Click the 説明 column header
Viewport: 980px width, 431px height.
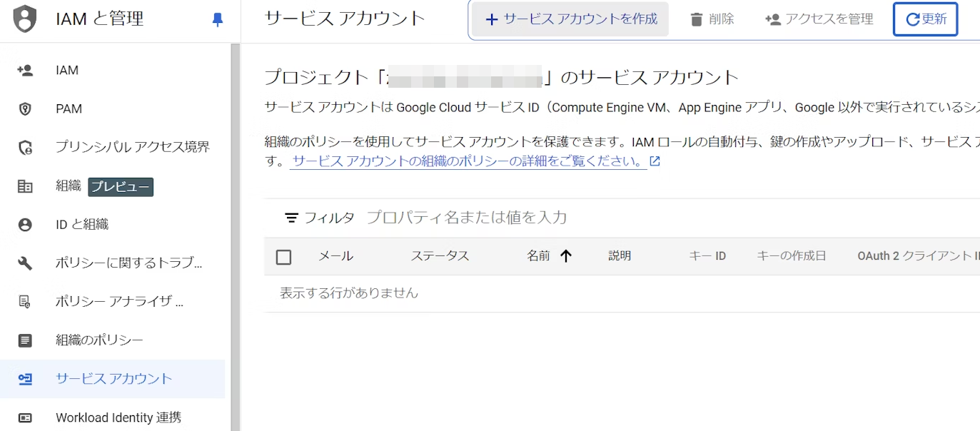click(x=620, y=256)
